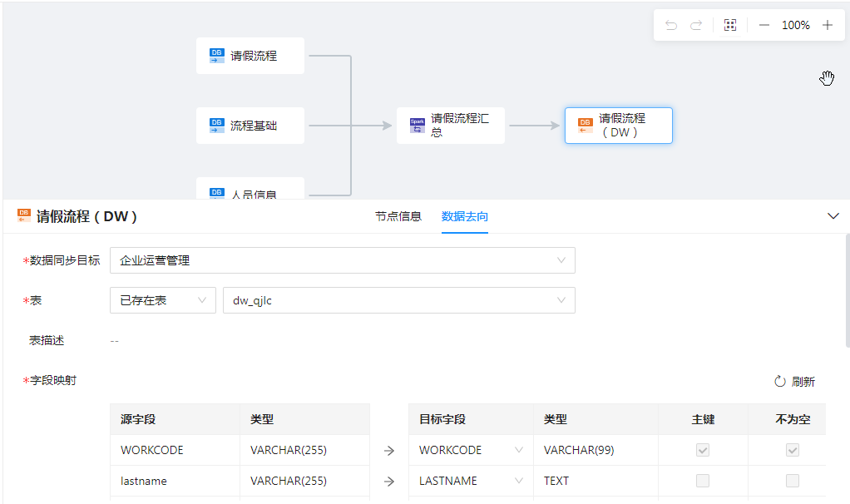Zoom out with the minus icon
Viewport: 850px width, 504px height.
(764, 26)
